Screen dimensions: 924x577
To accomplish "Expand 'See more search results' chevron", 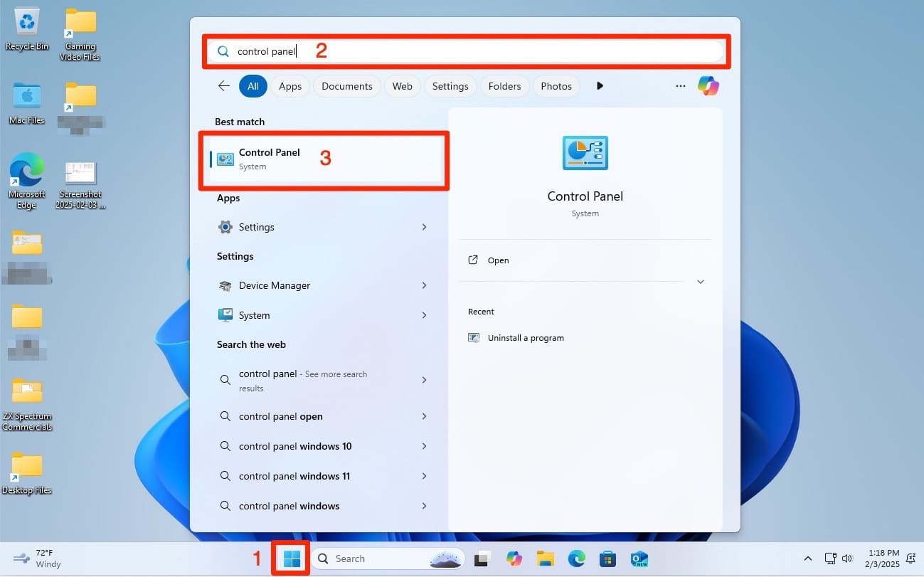I will tap(425, 380).
